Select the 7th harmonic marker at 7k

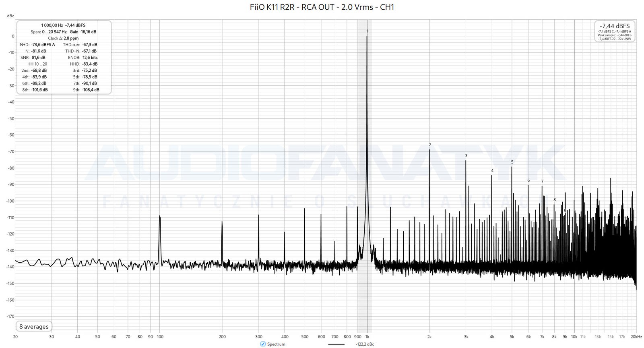(x=542, y=182)
